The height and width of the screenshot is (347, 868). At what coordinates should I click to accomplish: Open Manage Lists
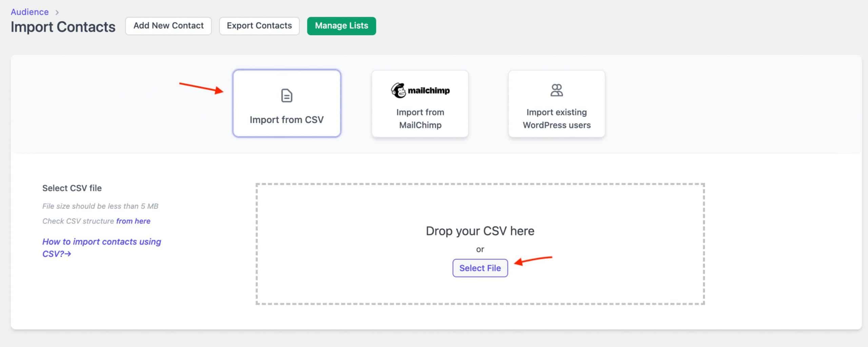[341, 26]
